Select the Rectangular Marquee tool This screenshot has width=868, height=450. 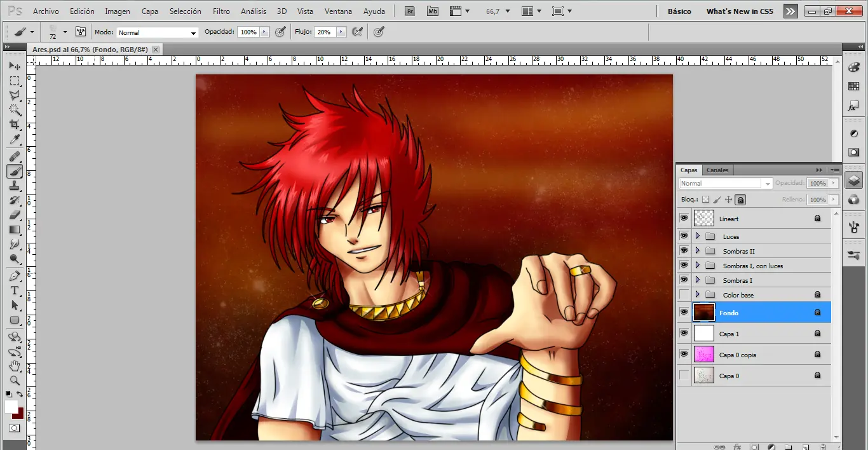tap(15, 81)
